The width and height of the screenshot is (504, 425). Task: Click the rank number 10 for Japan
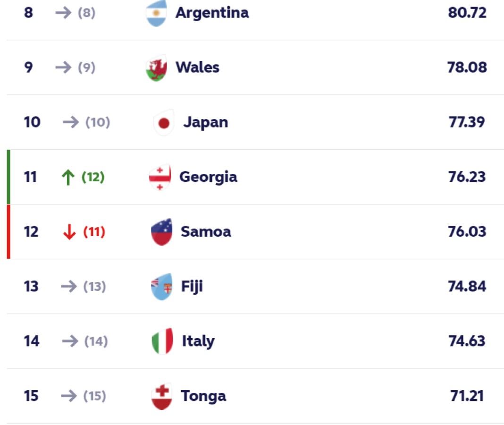32,122
